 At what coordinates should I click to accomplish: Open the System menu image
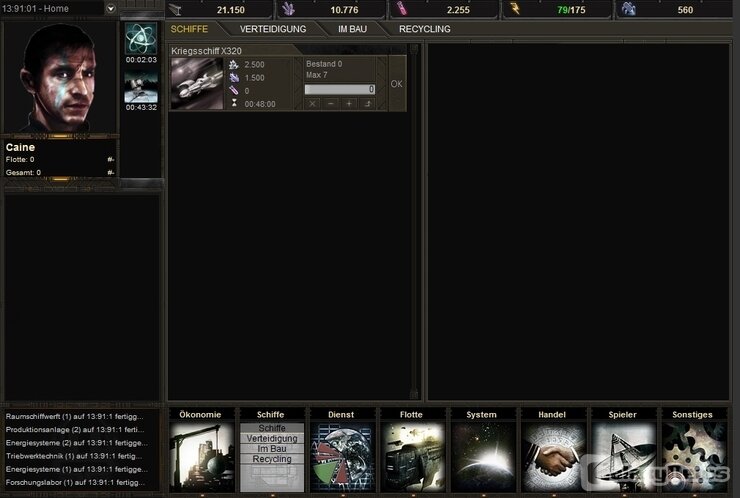pos(483,457)
